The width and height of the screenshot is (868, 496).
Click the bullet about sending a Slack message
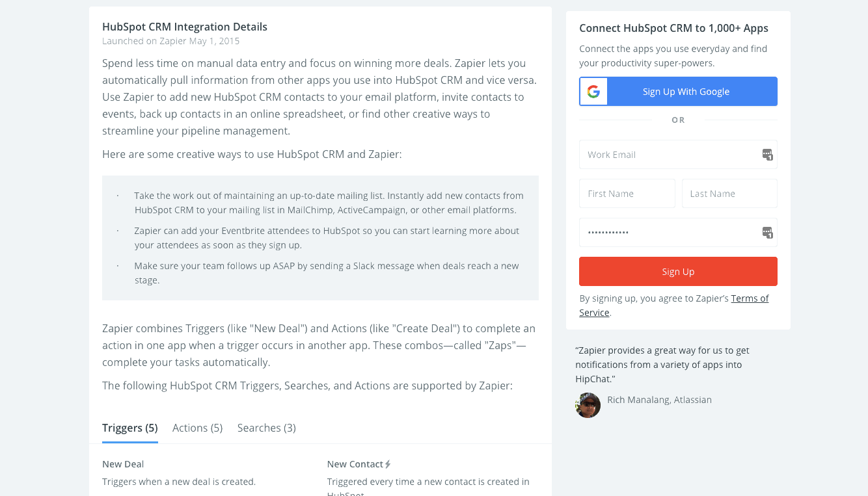(x=327, y=273)
